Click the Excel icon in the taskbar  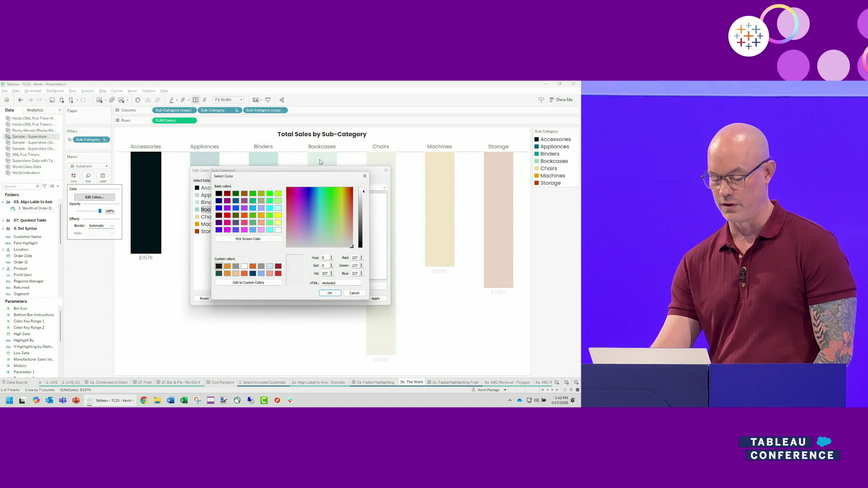184,400
